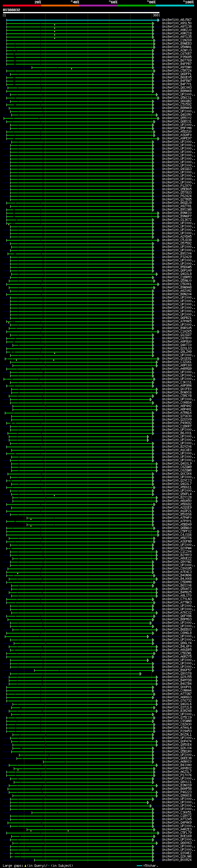
Task: Select the UniRef100_A4RMQ9 label
Action: (177, 369)
